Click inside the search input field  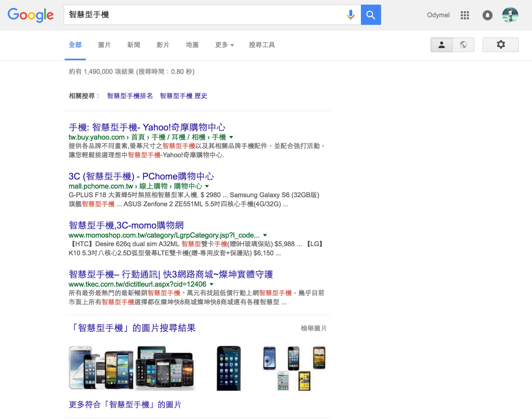[205, 15]
